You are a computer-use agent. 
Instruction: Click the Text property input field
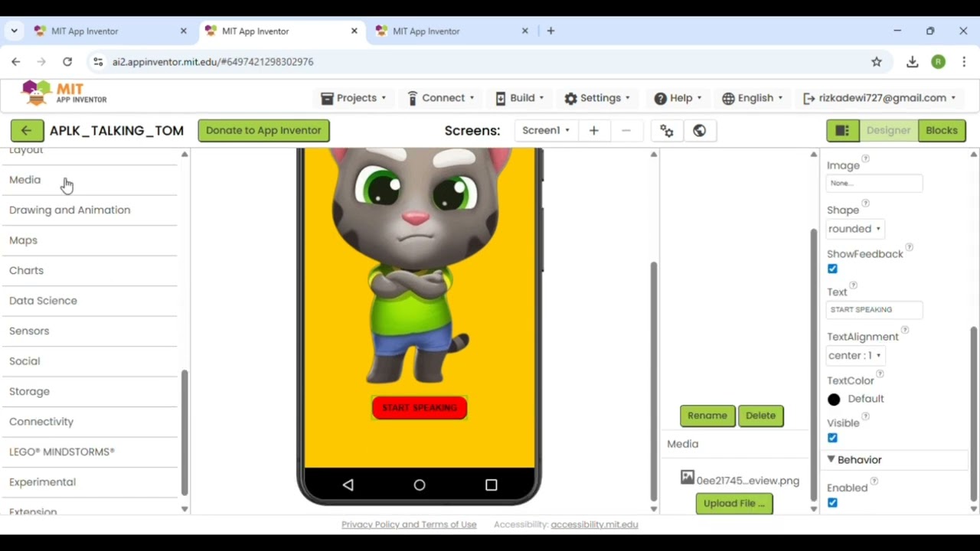874,310
